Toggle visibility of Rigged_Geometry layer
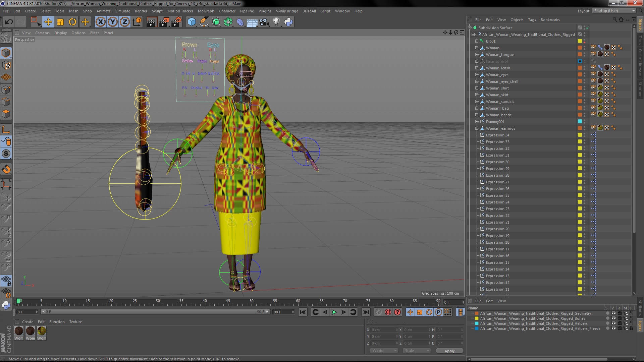This screenshot has height=362, width=644. tap(613, 313)
